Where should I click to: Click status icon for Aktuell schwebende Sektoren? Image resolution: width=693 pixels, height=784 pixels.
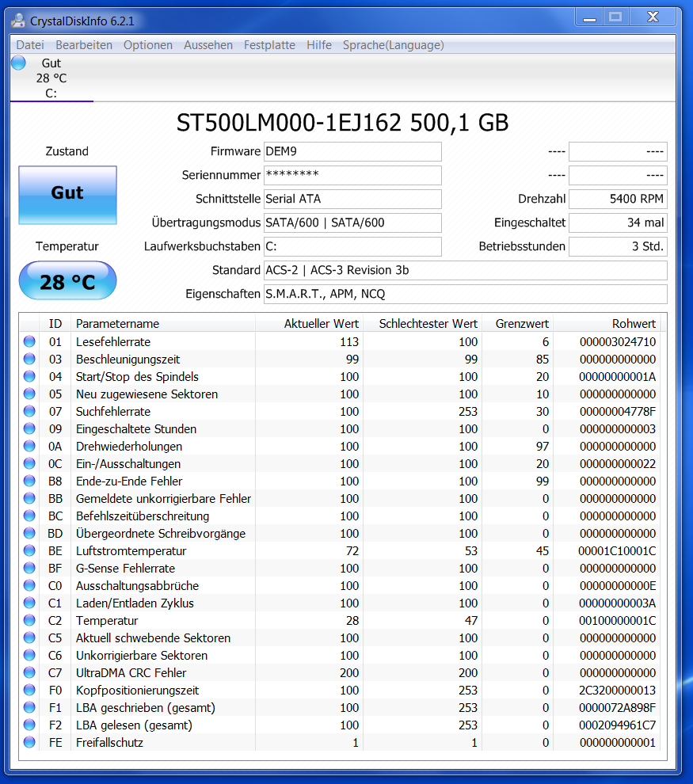click(x=29, y=637)
